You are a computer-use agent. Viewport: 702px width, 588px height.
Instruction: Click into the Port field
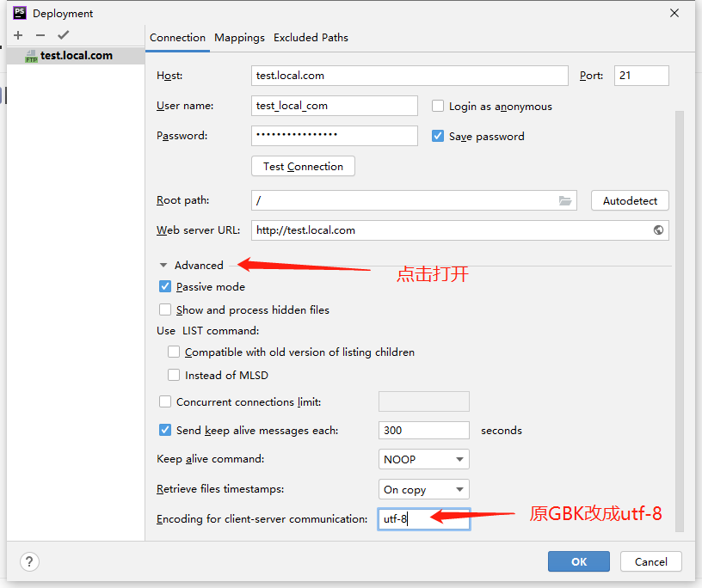pyautogui.click(x=642, y=76)
